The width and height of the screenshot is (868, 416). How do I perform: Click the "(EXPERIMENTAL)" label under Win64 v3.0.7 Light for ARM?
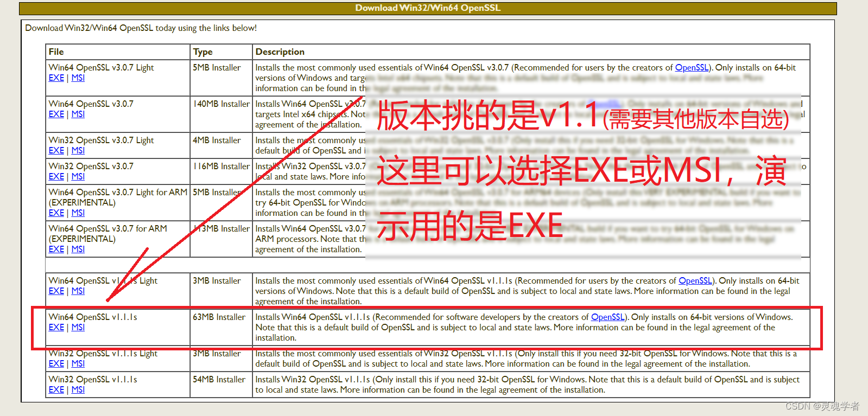(82, 203)
